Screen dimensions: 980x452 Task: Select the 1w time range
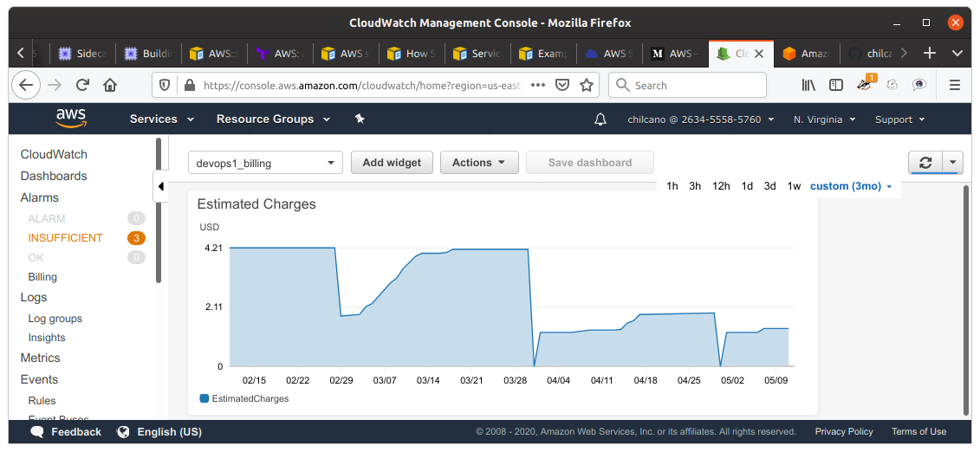coord(794,186)
